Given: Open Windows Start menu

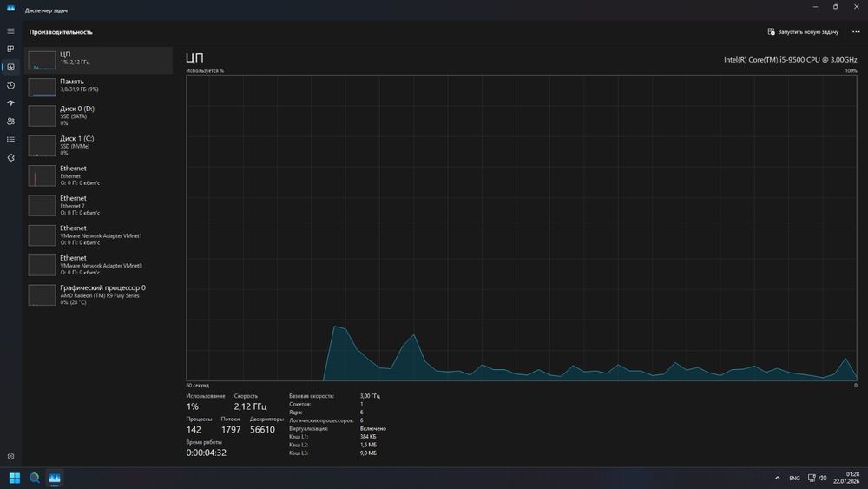Looking at the screenshot, I should pyautogui.click(x=15, y=478).
